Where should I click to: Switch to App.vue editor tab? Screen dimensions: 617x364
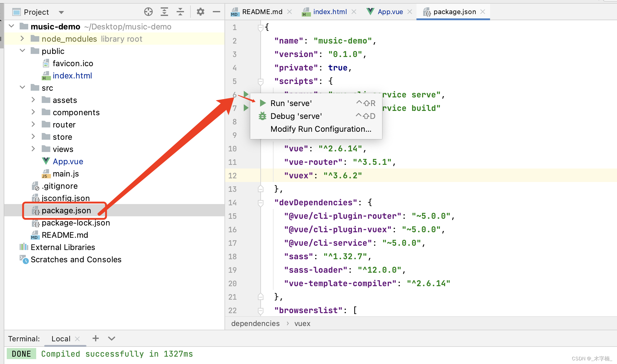coord(390,12)
